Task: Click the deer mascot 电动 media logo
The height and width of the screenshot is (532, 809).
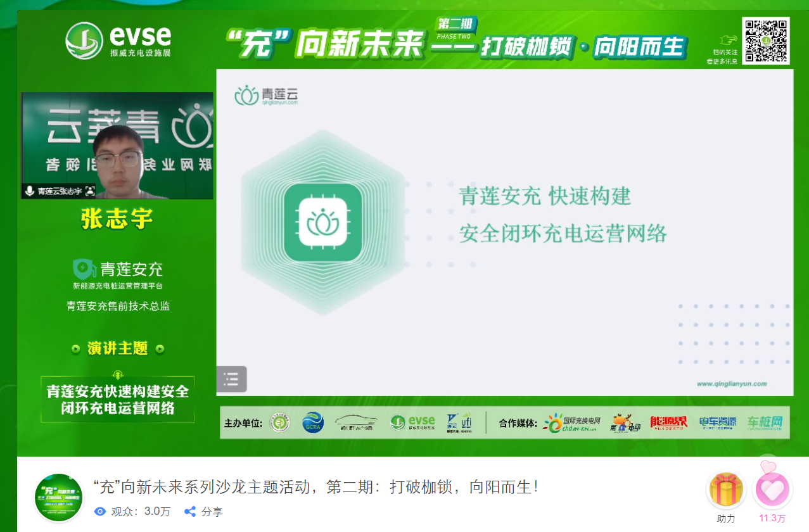Action: pyautogui.click(x=625, y=422)
